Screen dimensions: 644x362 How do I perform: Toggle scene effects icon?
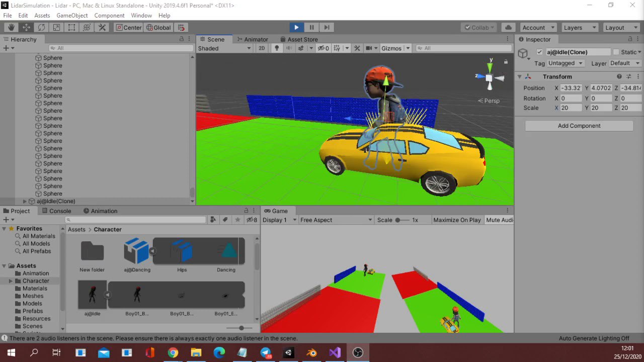coord(301,48)
